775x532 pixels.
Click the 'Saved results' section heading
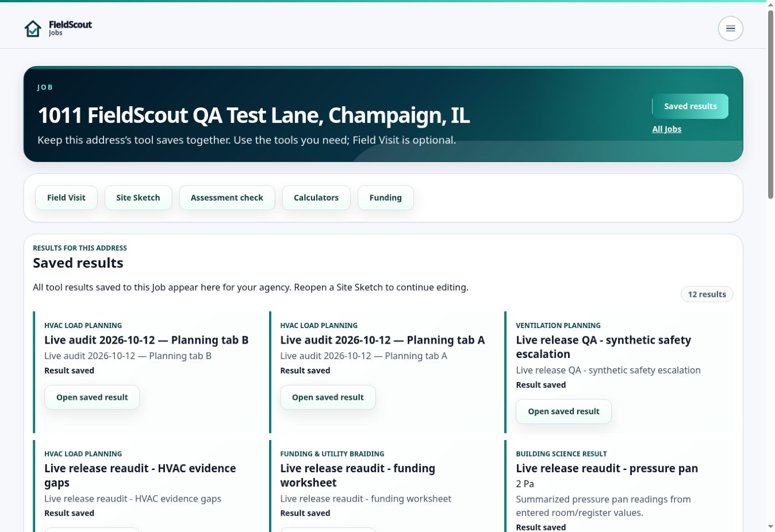78,263
